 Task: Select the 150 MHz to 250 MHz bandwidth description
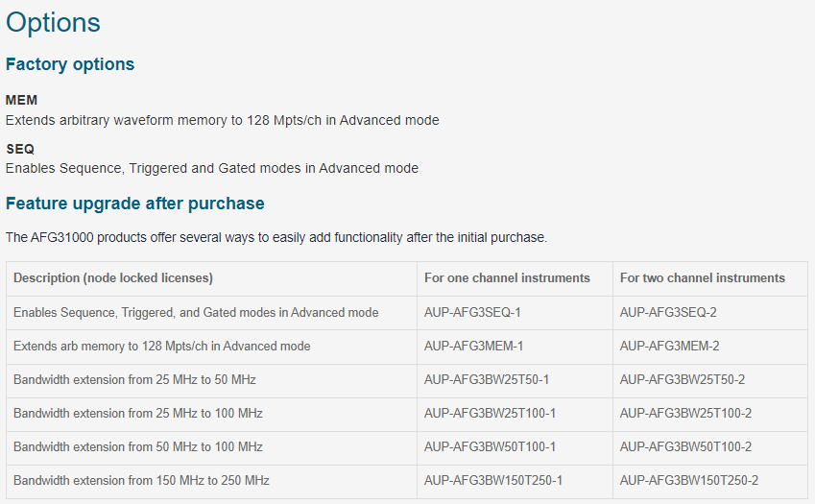click(x=141, y=480)
